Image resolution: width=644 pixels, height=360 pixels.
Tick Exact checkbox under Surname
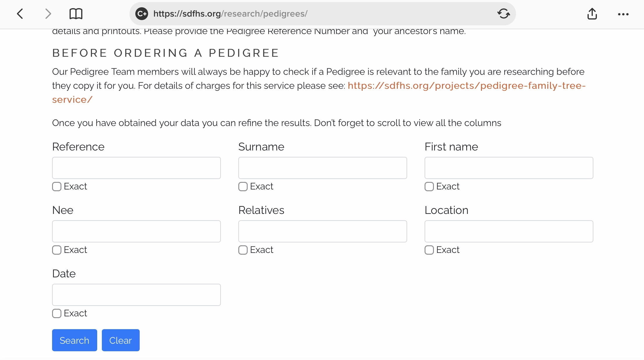click(243, 187)
